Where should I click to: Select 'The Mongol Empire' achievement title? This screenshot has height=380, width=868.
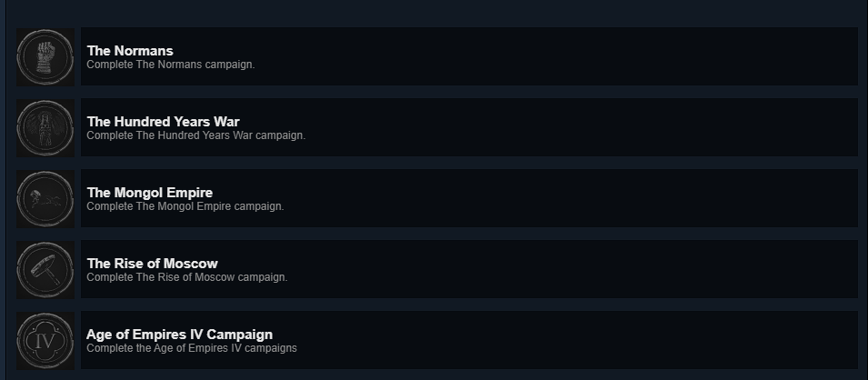pyautogui.click(x=149, y=192)
